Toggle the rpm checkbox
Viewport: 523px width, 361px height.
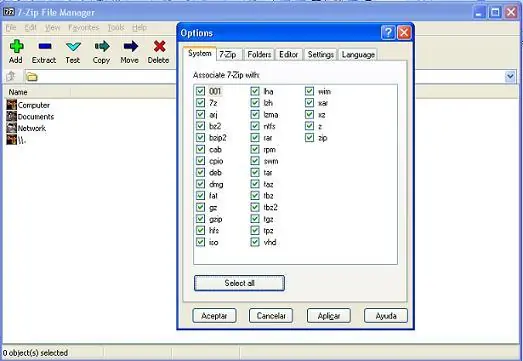(255, 149)
